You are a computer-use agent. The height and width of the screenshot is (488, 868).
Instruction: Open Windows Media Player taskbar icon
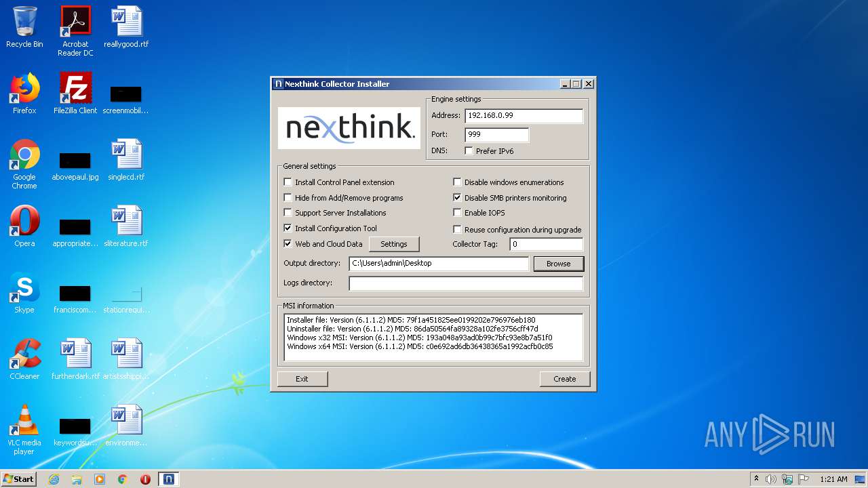click(x=100, y=479)
